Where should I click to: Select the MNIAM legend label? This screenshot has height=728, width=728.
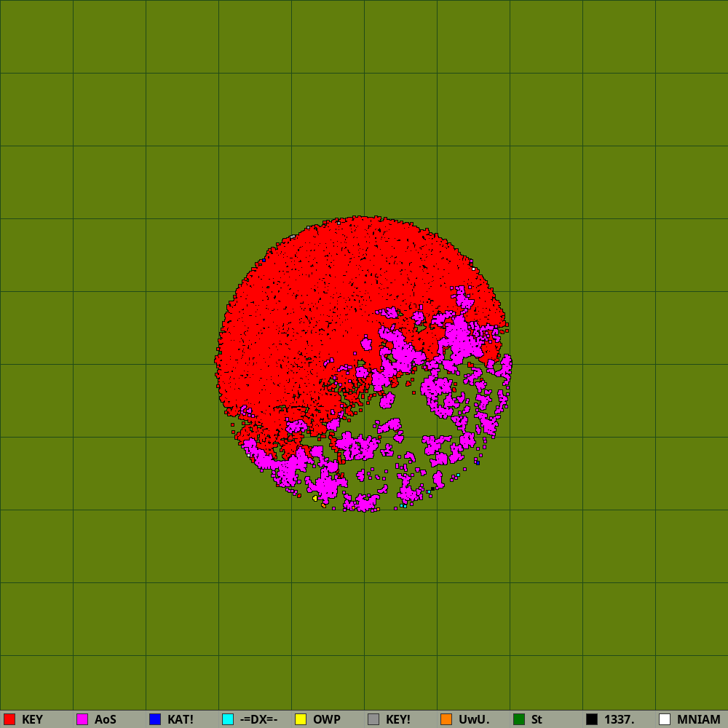point(699,720)
